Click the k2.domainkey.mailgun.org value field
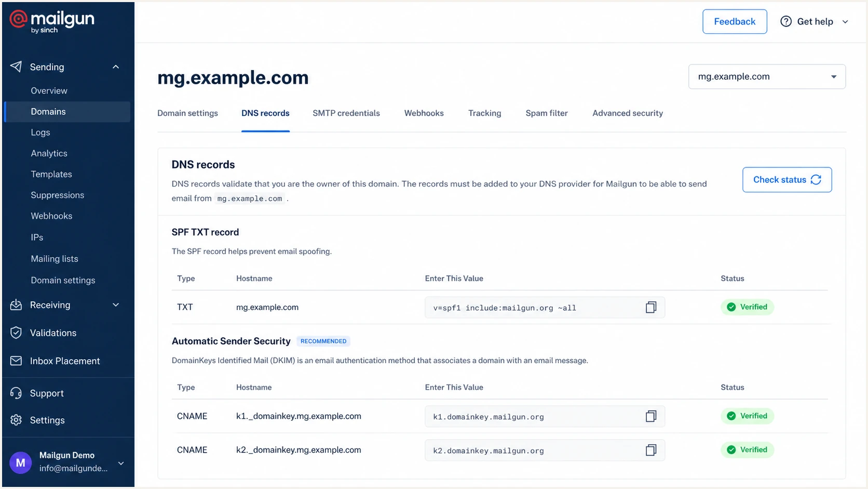 545,450
